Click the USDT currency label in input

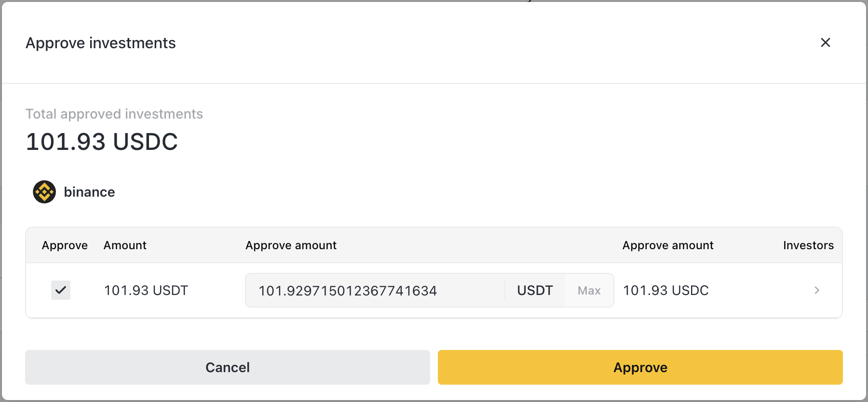[x=535, y=291]
